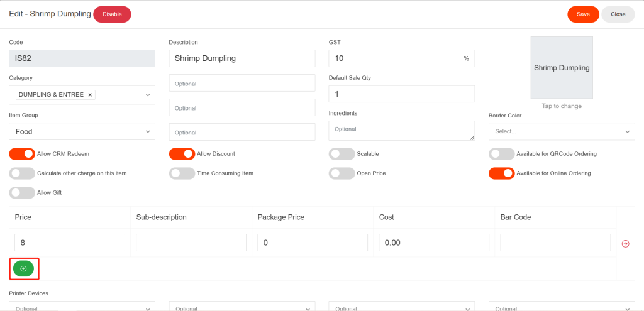Click the Ingredients text area
644x311 pixels.
click(401, 130)
